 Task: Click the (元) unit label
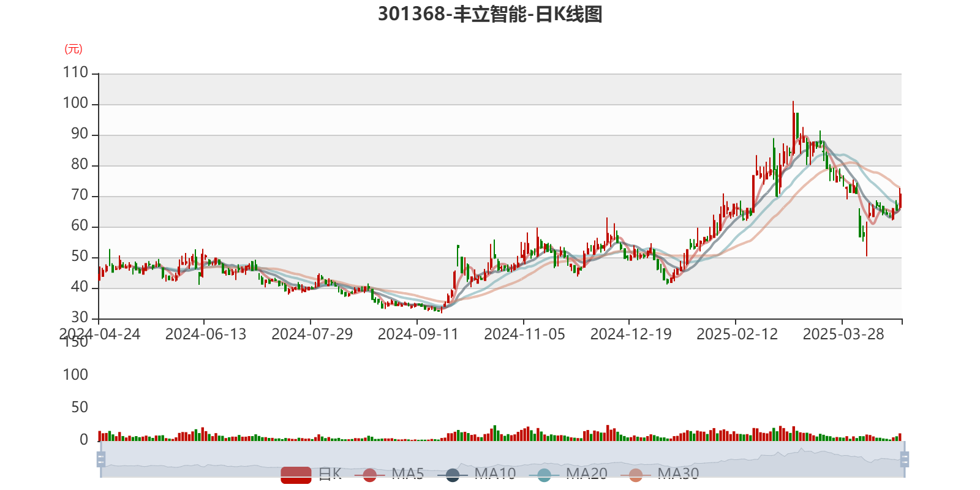[x=73, y=49]
